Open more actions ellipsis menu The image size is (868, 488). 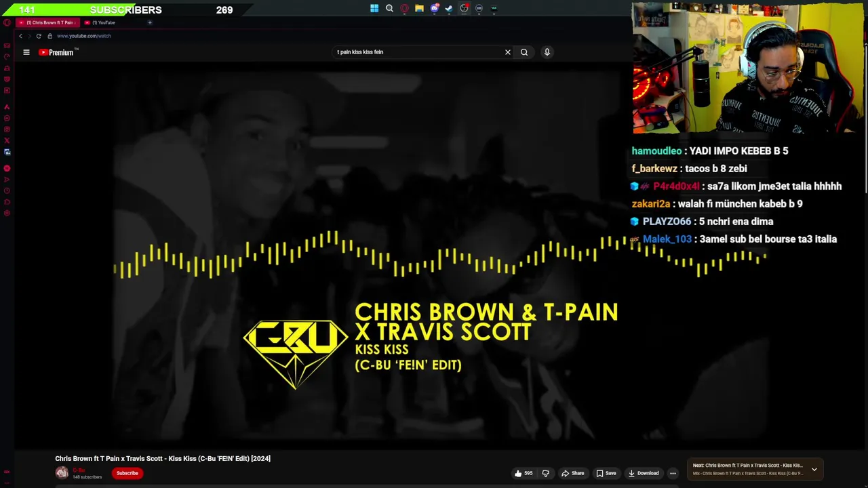[x=673, y=473]
